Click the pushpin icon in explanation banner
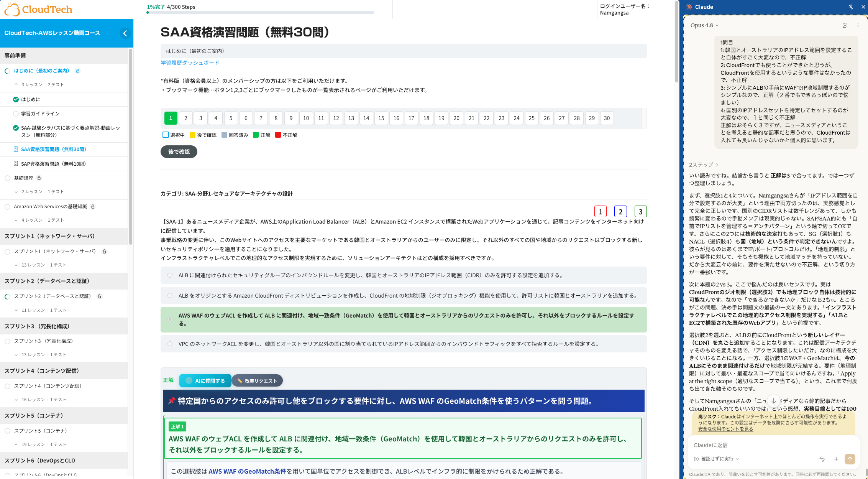Image resolution: width=868 pixels, height=479 pixels. click(172, 401)
